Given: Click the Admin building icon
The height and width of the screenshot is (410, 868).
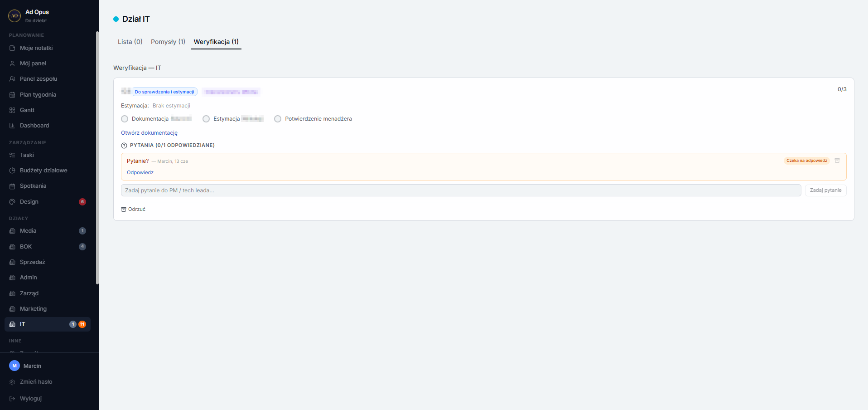Looking at the screenshot, I should pyautogui.click(x=12, y=278).
